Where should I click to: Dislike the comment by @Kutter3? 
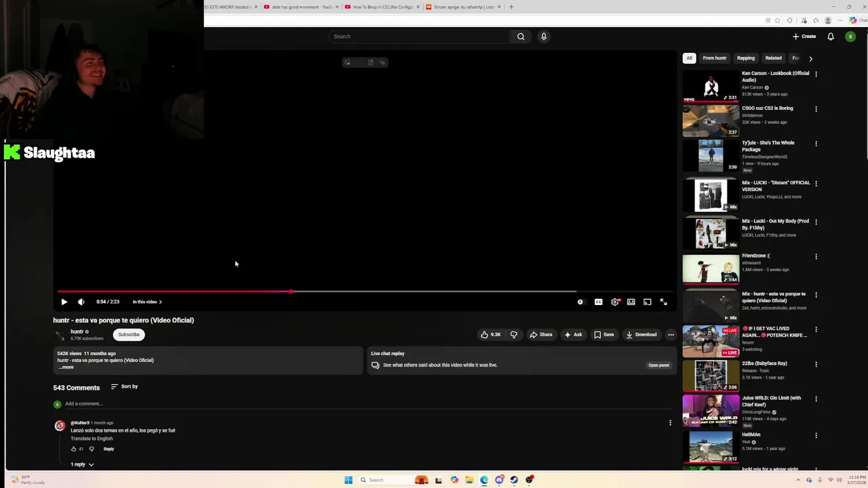[x=92, y=449]
